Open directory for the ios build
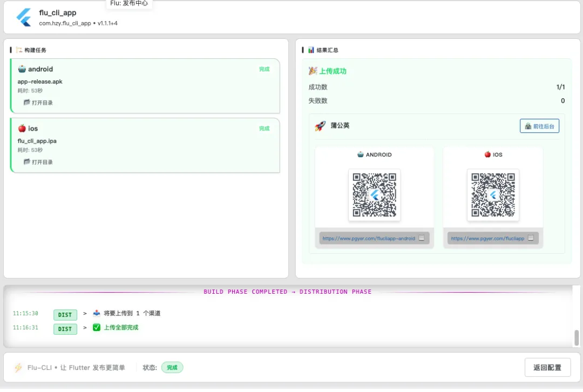The height and width of the screenshot is (392, 583). (x=38, y=162)
